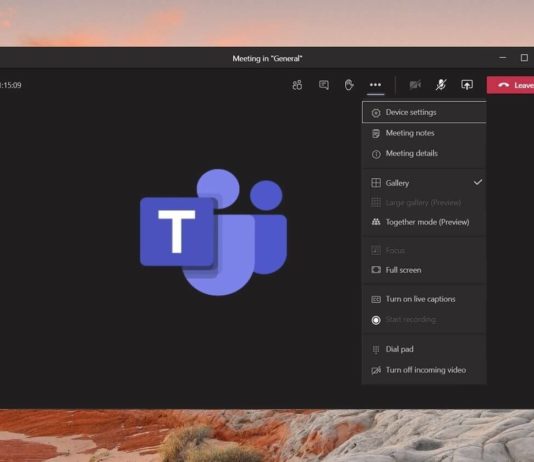534x462 pixels.
Task: Open the Dial pad
Action: click(x=424, y=349)
